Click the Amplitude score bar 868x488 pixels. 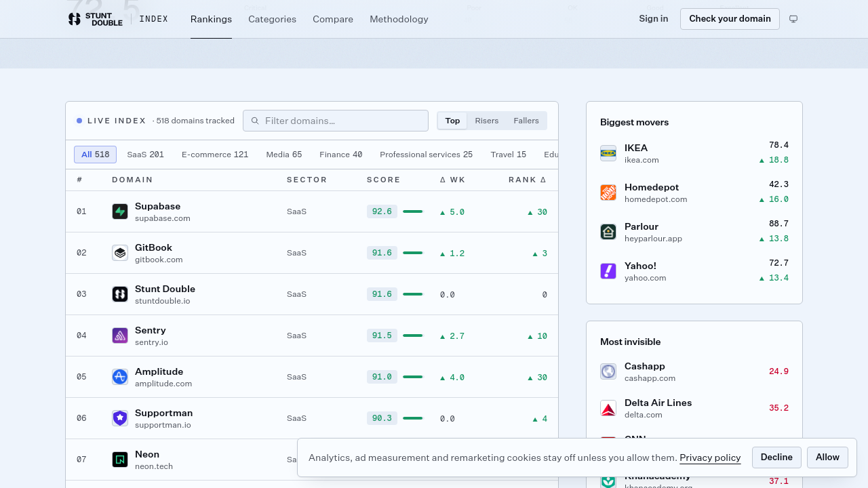pyautogui.click(x=412, y=377)
